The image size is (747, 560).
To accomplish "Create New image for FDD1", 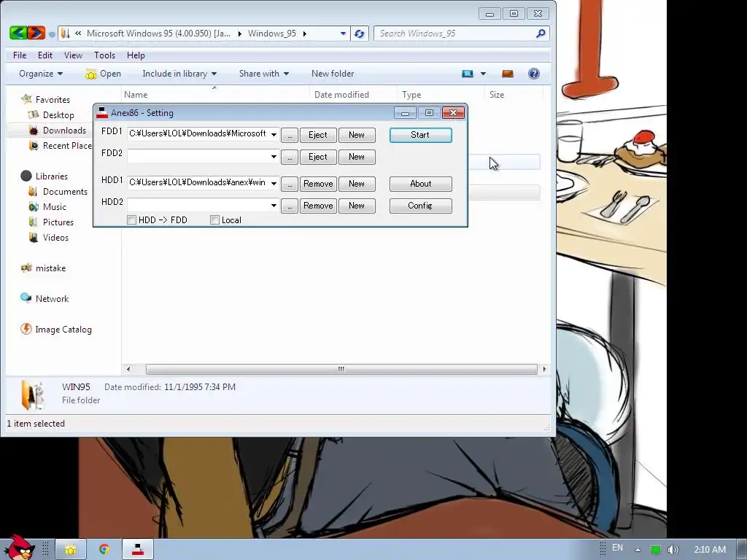I will tap(357, 135).
